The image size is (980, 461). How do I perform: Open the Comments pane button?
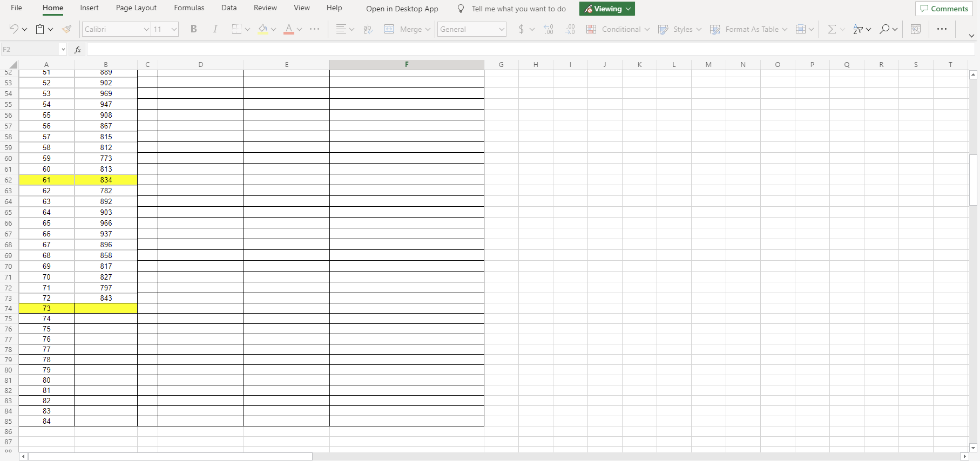(944, 9)
